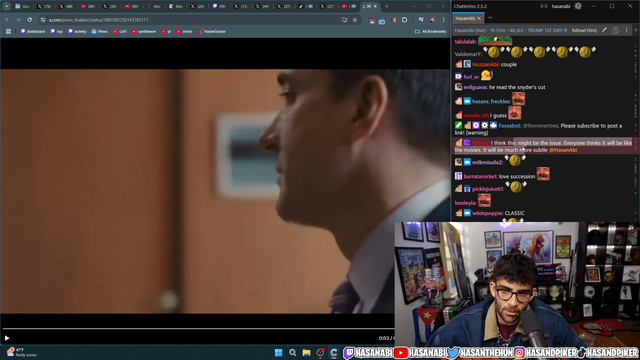Open the intros bookmark
Viewport: 640px width, 360px height.
click(x=184, y=31)
